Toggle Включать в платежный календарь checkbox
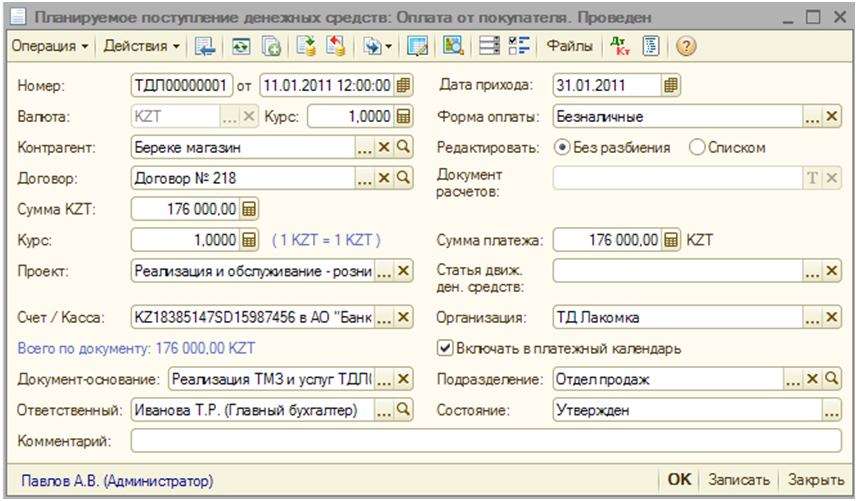Viewport: 857px width, 501px height. click(445, 349)
